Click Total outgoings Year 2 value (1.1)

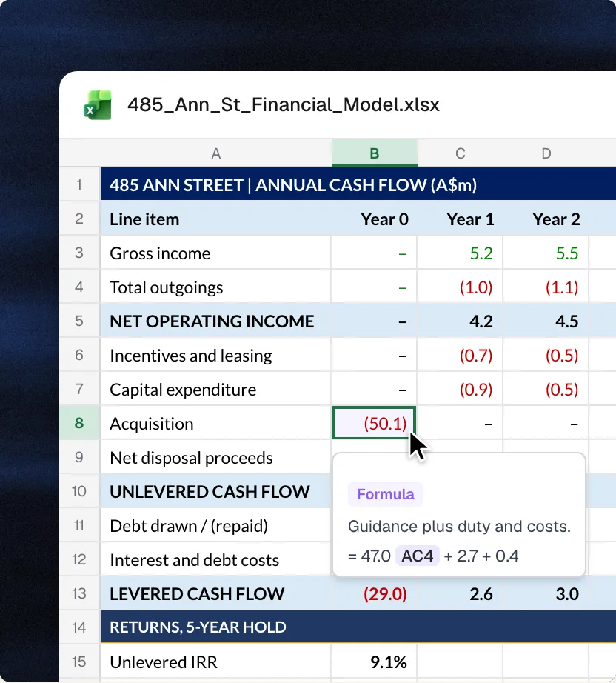(x=546, y=287)
